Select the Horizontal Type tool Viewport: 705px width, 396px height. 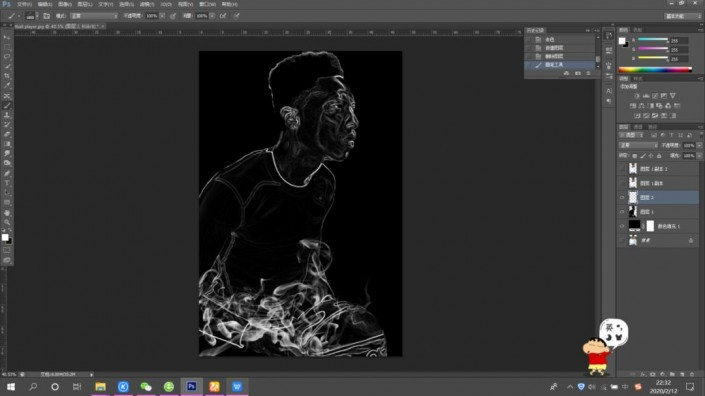coord(7,183)
